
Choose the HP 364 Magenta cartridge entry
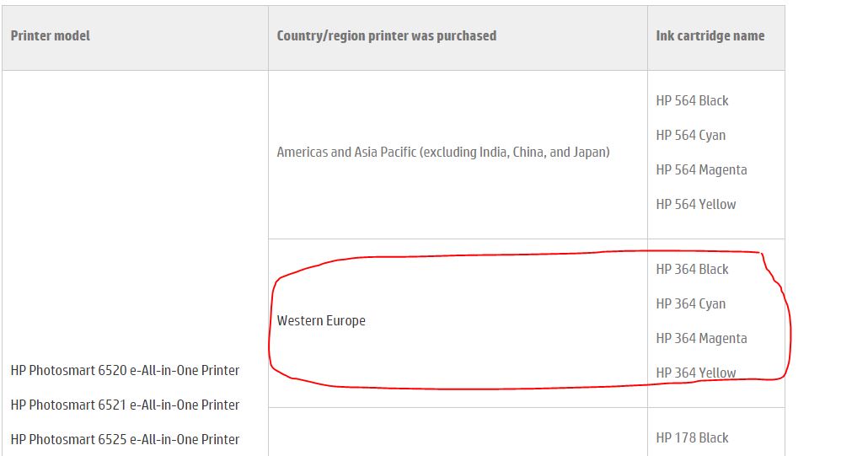(x=701, y=338)
